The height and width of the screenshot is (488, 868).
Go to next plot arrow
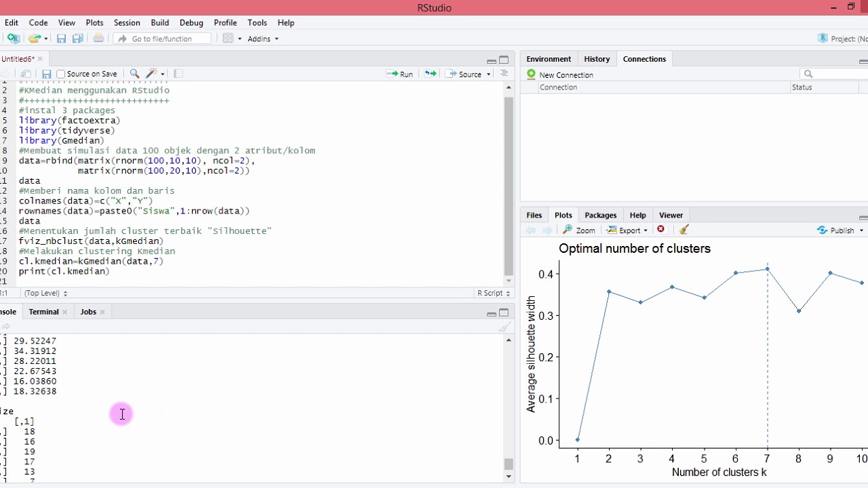click(547, 230)
